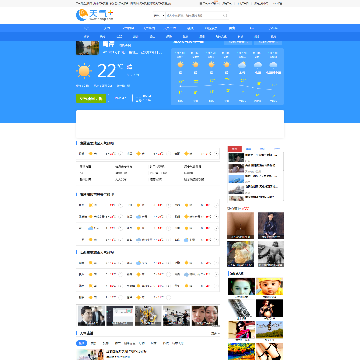The width and height of the screenshot is (360, 360).
Task: Switch to the red highlighted tab in the sidebar news box
Action: [x=235, y=149]
